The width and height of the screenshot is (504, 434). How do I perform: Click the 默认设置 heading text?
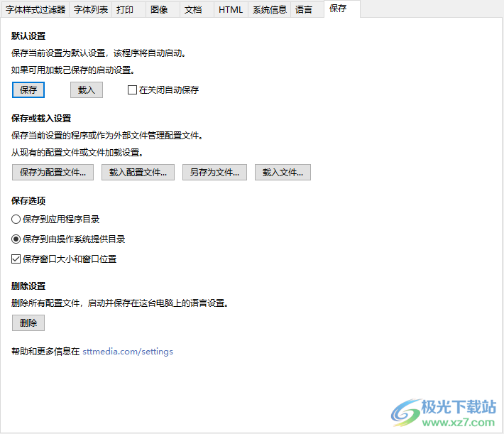coord(28,36)
